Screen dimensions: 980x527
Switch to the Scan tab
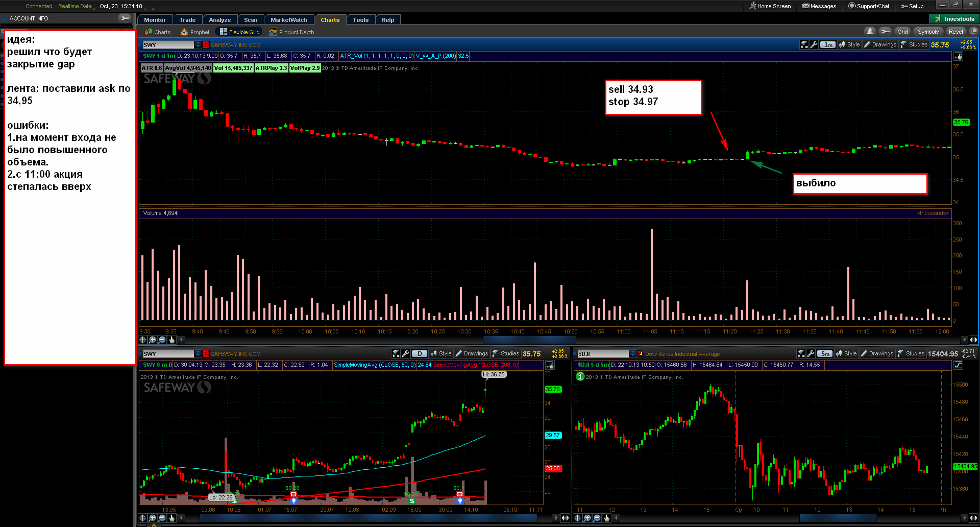(x=251, y=20)
